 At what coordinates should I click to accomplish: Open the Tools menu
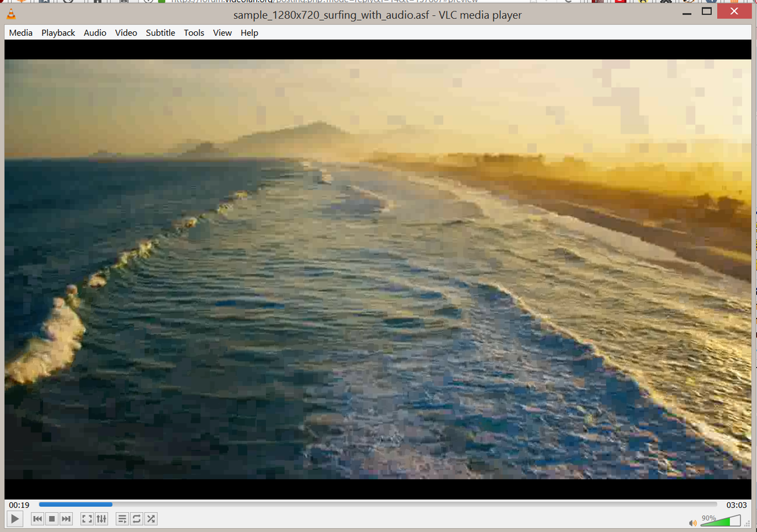194,33
